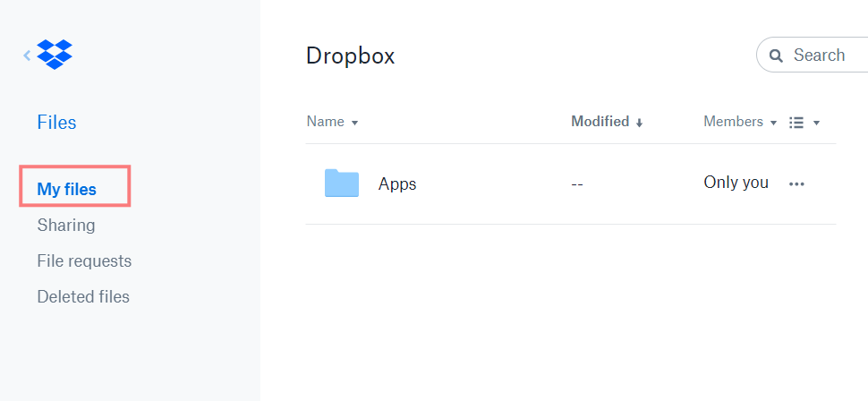Open the Apps folder name
The height and width of the screenshot is (401, 868).
[397, 183]
